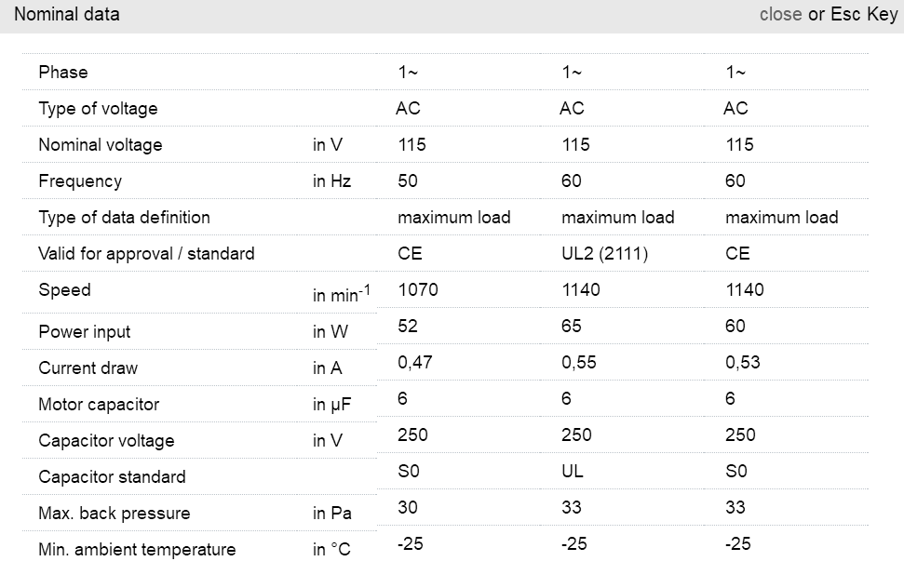The height and width of the screenshot is (588, 904).
Task: Select the 50 Hz frequency value
Action: click(x=408, y=181)
